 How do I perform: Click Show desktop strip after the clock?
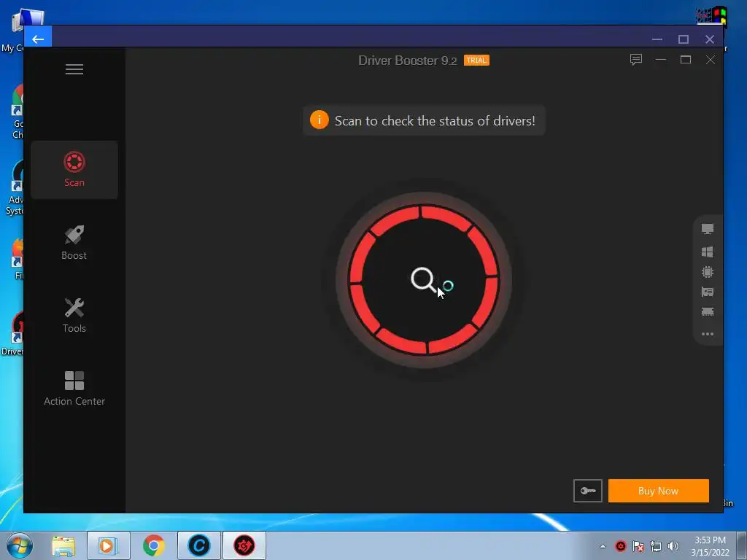tap(742, 545)
